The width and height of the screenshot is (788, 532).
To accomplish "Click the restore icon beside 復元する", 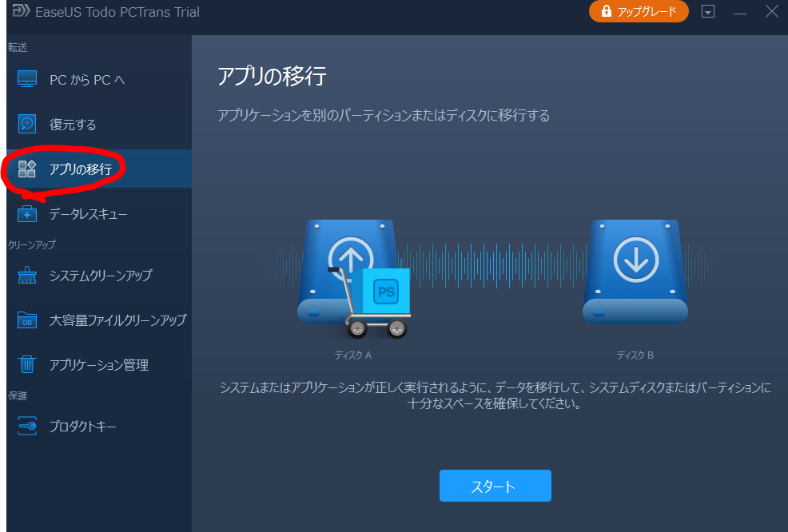I will pos(28,125).
